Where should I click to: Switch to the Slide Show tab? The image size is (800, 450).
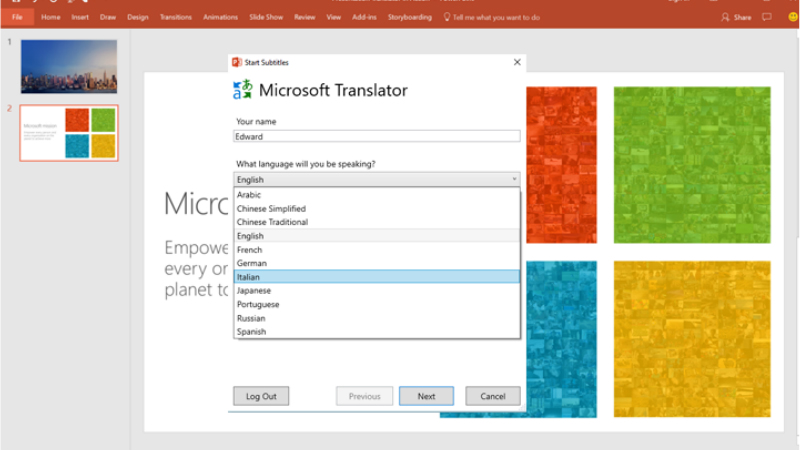pos(266,17)
